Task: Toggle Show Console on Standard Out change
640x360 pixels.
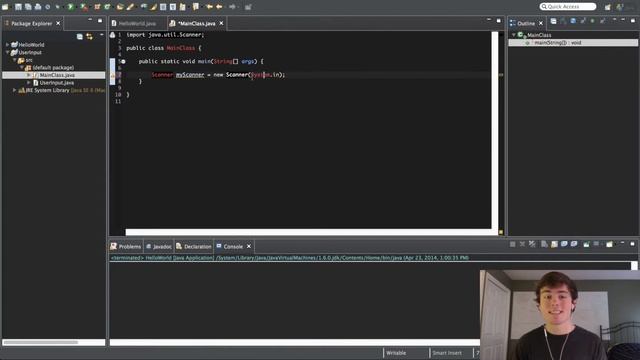Action: pyautogui.click(x=564, y=244)
